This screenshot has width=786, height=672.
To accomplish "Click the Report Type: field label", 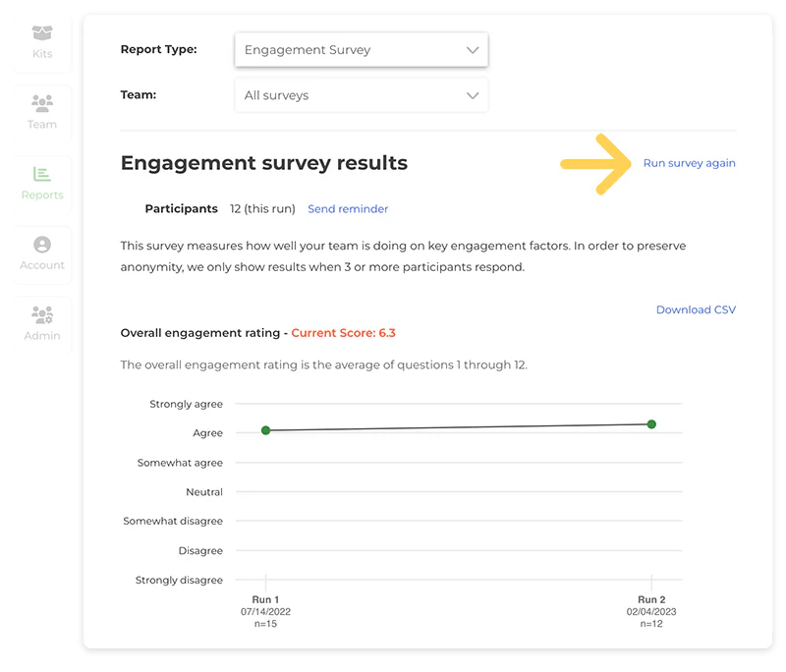I will tap(158, 49).
